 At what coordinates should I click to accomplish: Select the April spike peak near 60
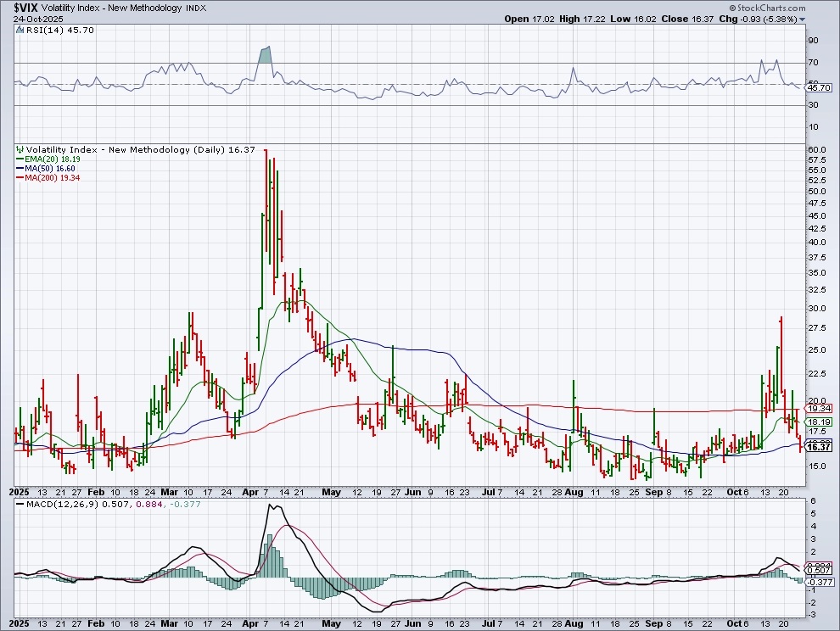pos(266,151)
